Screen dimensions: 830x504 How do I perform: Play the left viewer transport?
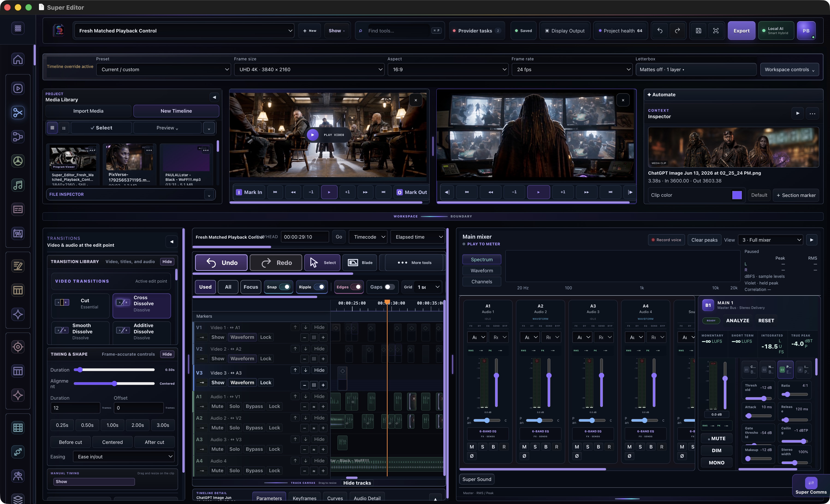pos(329,192)
